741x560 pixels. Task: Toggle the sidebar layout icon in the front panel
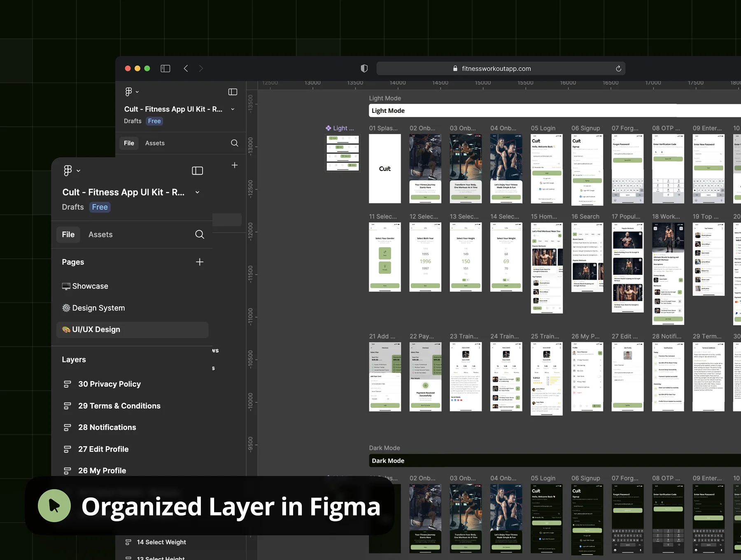[x=198, y=171]
